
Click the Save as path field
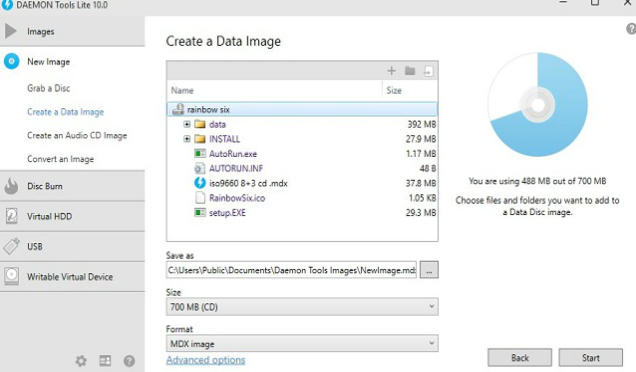(291, 270)
